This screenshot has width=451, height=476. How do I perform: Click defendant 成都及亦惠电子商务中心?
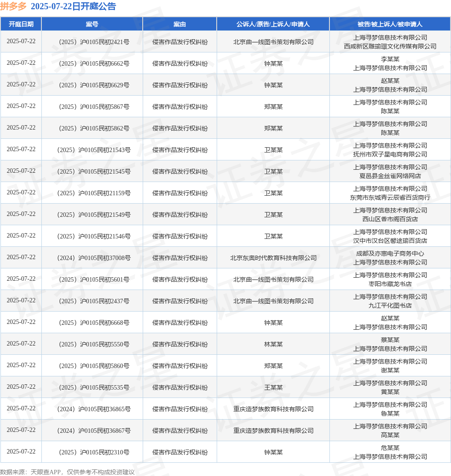coord(390,253)
